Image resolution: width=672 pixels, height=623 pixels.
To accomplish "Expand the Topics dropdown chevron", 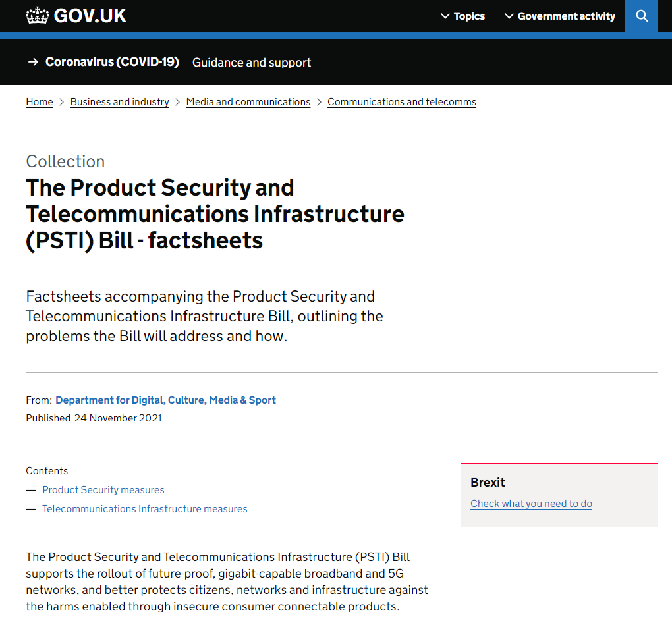I will (446, 16).
